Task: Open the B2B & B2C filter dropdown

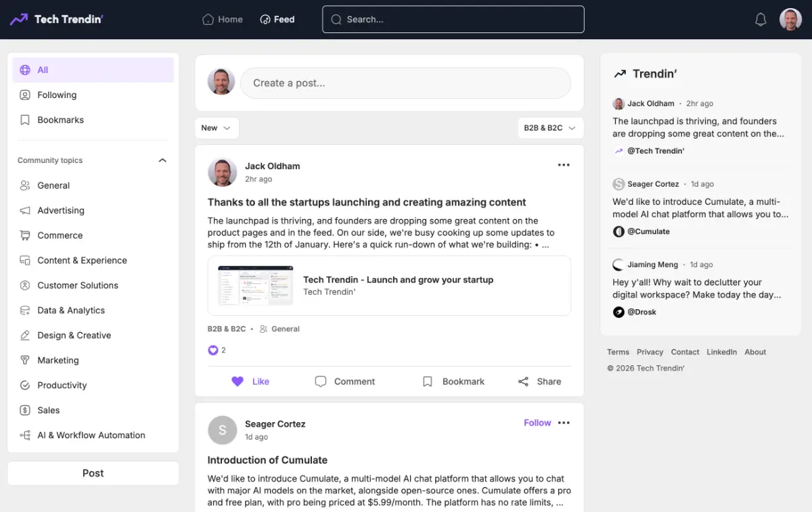Action: [x=550, y=128]
